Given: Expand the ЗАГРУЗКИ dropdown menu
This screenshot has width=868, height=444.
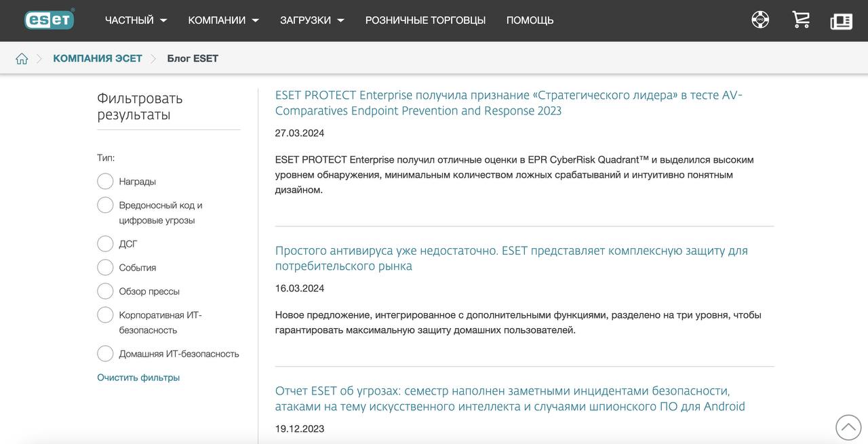Looking at the screenshot, I should click(312, 20).
